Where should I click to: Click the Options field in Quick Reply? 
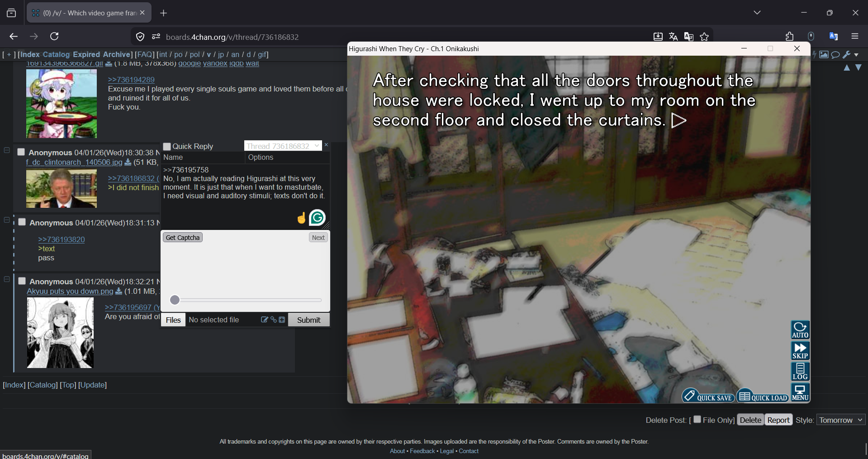(287, 158)
